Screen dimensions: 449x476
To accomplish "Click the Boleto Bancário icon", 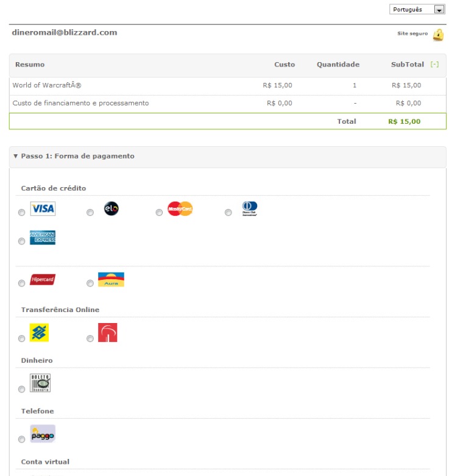I will click(40, 383).
